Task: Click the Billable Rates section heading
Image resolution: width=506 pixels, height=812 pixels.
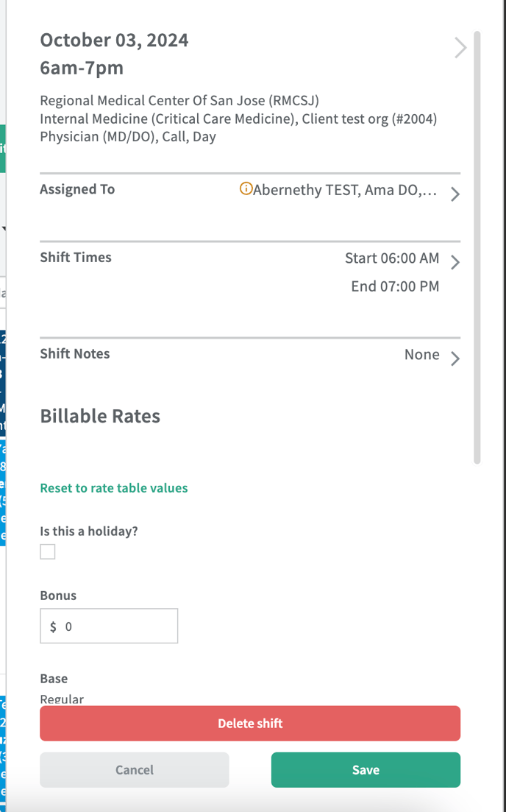Action: (100, 416)
